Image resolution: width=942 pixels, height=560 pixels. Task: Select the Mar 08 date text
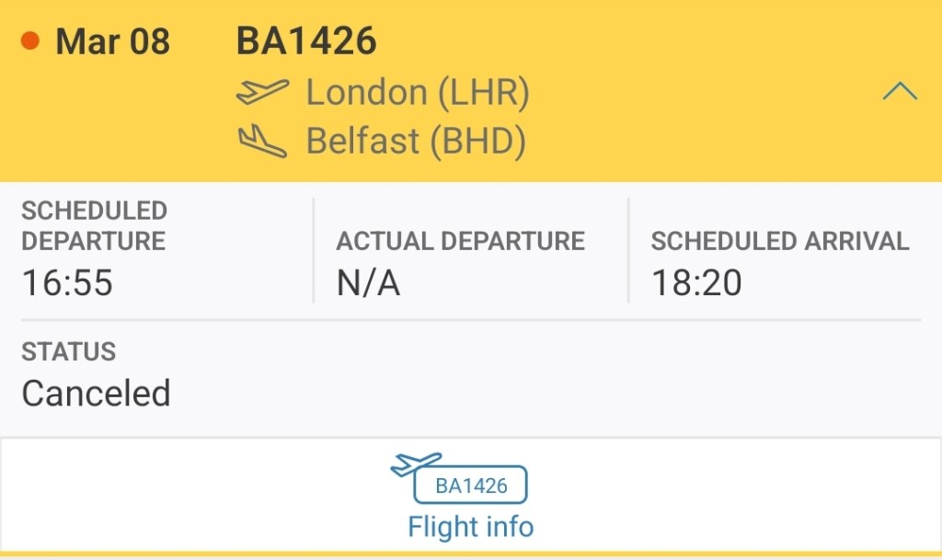pos(112,42)
